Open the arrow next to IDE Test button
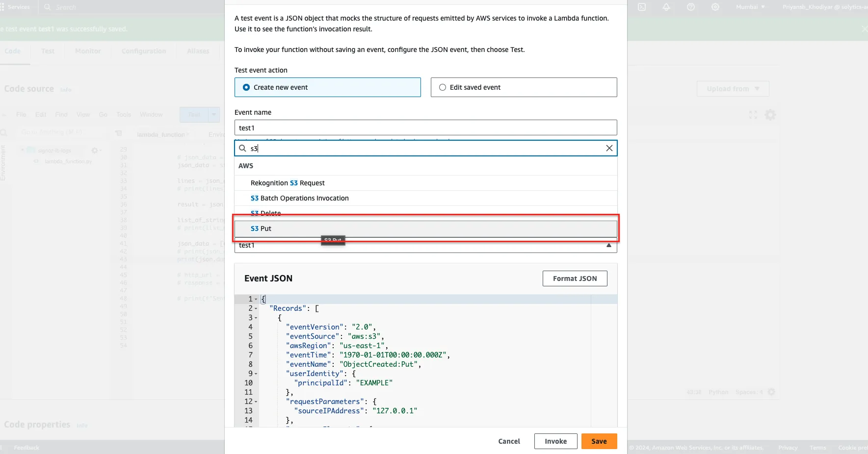 [x=214, y=115]
